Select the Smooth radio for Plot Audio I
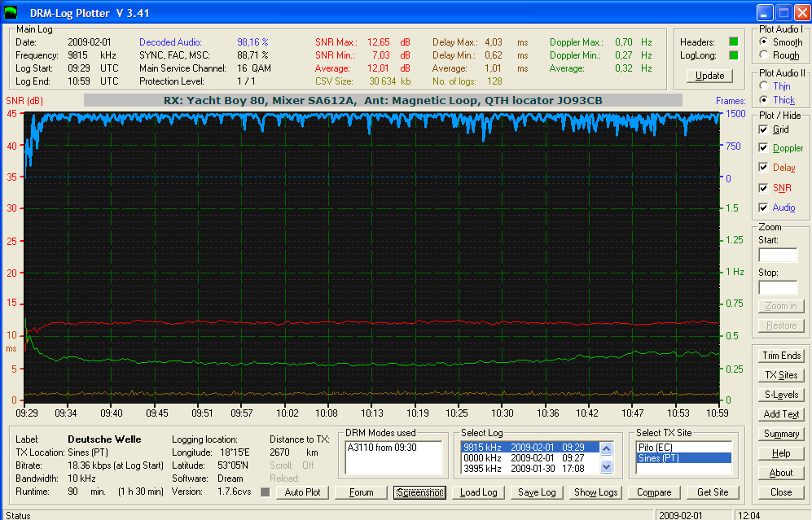Viewport: 812px width, 520px height. coord(764,42)
